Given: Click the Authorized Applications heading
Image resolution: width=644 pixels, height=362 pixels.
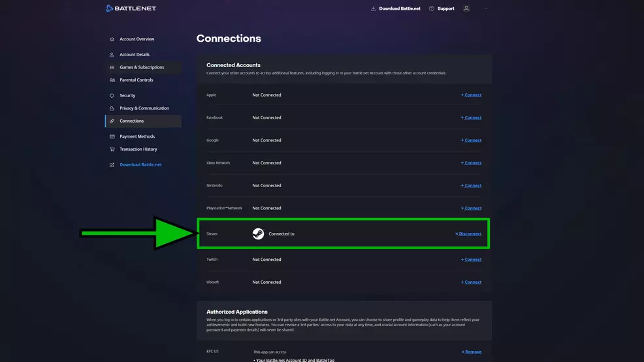Looking at the screenshot, I should click(x=237, y=312).
